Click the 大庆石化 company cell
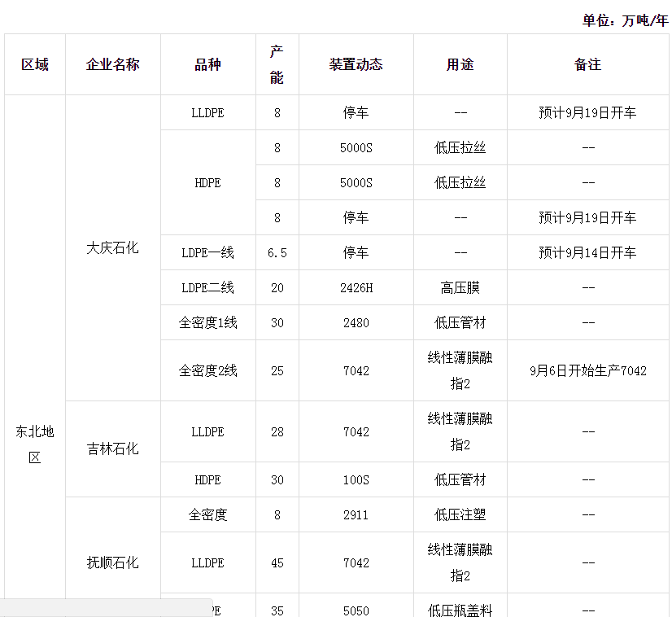The image size is (672, 617). pyautogui.click(x=113, y=247)
